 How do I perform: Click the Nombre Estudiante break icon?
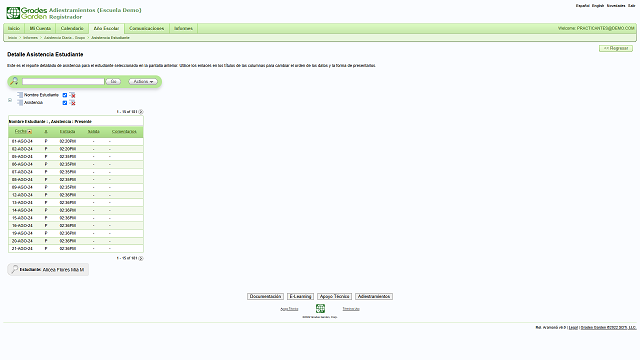point(20,95)
